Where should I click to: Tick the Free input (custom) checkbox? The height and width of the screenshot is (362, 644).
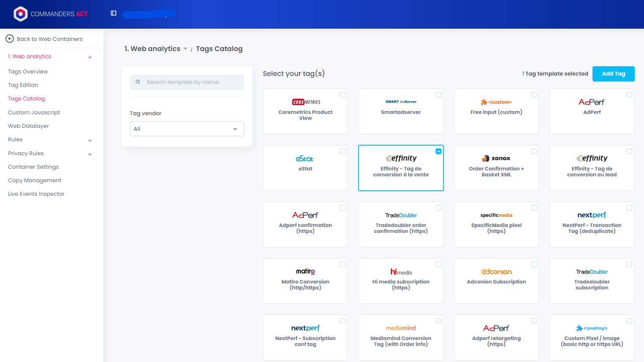click(534, 95)
